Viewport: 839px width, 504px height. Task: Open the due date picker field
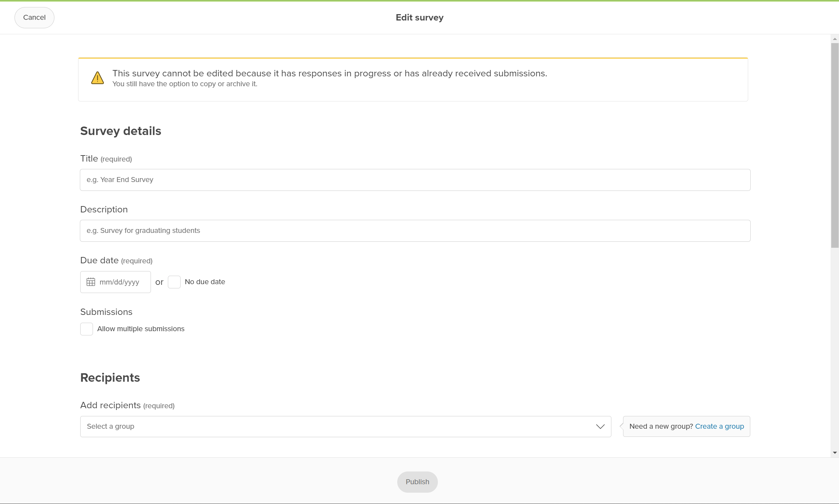(120, 282)
